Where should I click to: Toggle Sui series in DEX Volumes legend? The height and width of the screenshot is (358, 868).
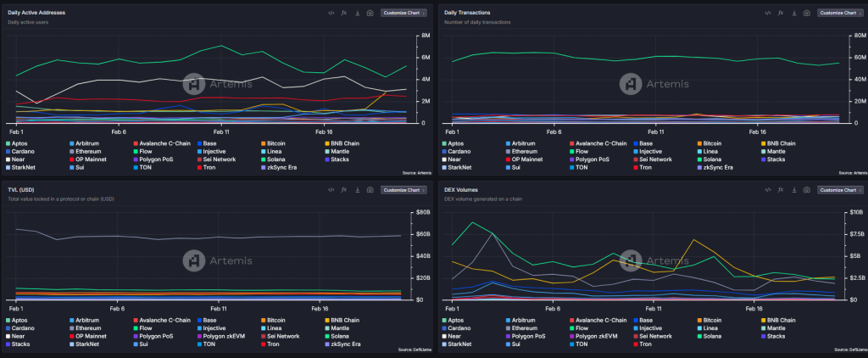click(x=513, y=344)
